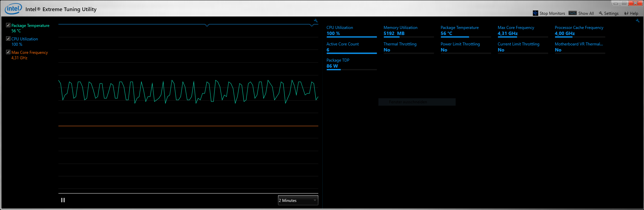
Task: Click the Show All button label
Action: pyautogui.click(x=586, y=13)
